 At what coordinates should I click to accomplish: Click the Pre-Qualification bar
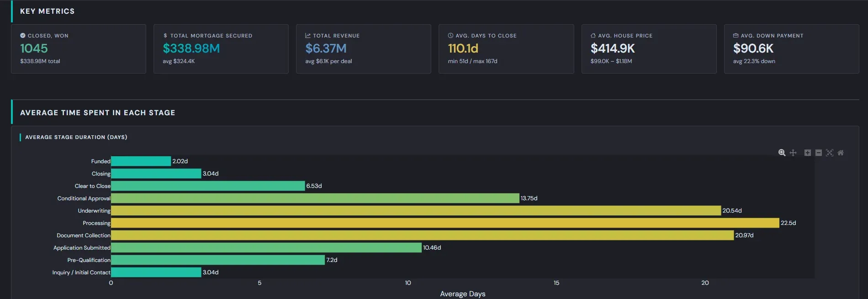pyautogui.click(x=218, y=260)
